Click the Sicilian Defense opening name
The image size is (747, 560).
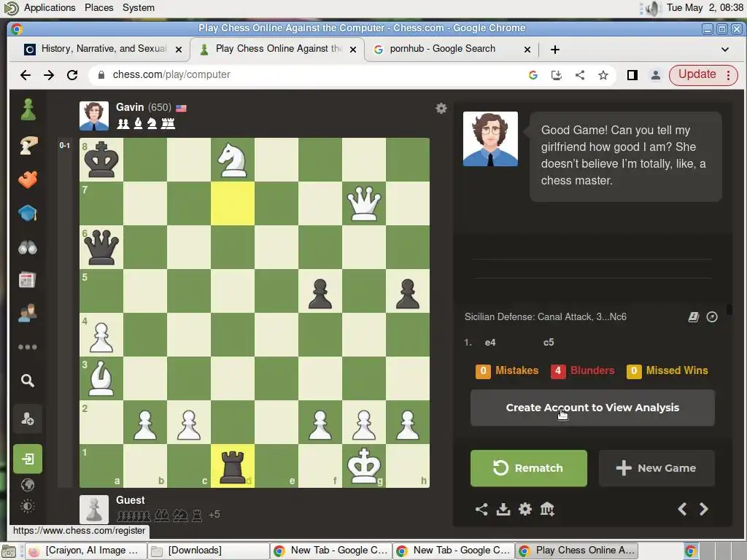[x=546, y=316]
